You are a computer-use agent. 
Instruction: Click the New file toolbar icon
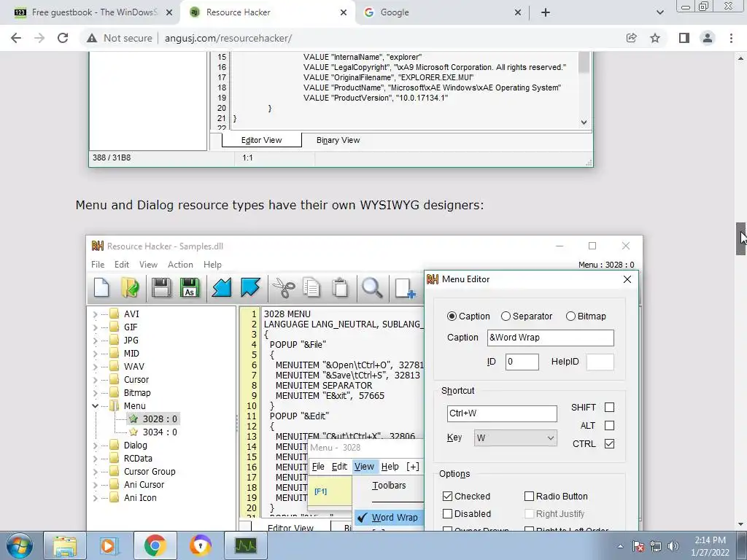pyautogui.click(x=101, y=288)
